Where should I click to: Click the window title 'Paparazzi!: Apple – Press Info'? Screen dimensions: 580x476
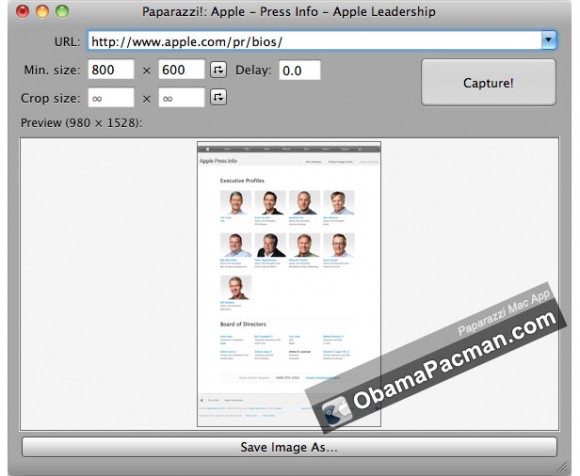(230, 12)
